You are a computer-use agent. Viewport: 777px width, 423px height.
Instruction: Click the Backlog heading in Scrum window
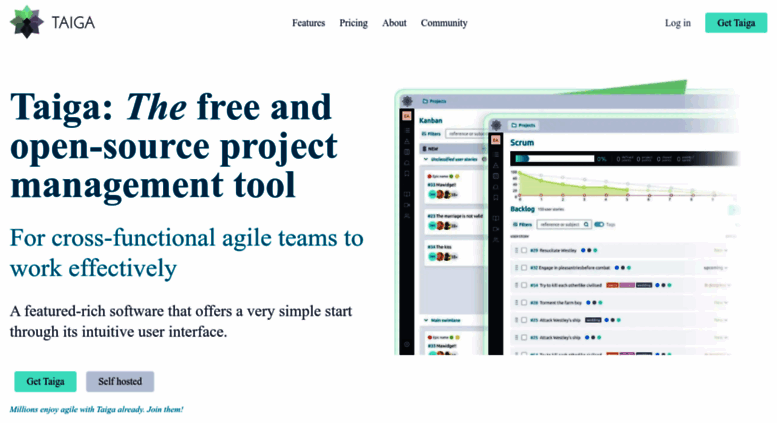522,209
